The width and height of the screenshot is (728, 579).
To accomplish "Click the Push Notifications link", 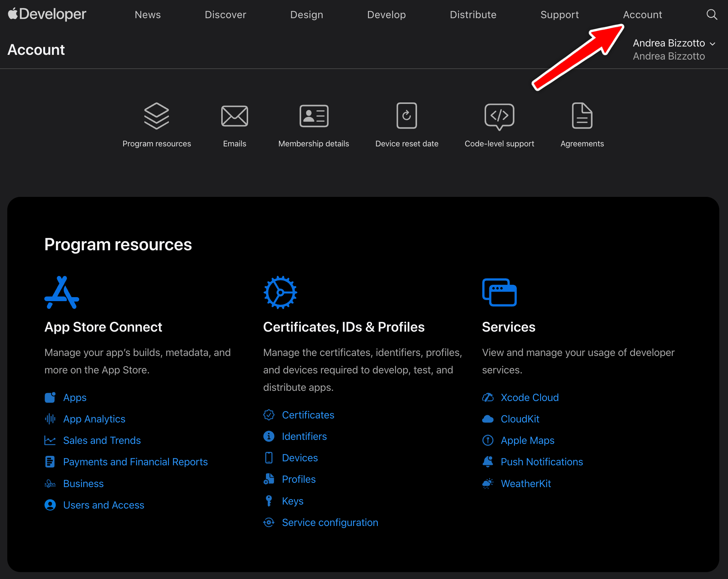I will (542, 462).
